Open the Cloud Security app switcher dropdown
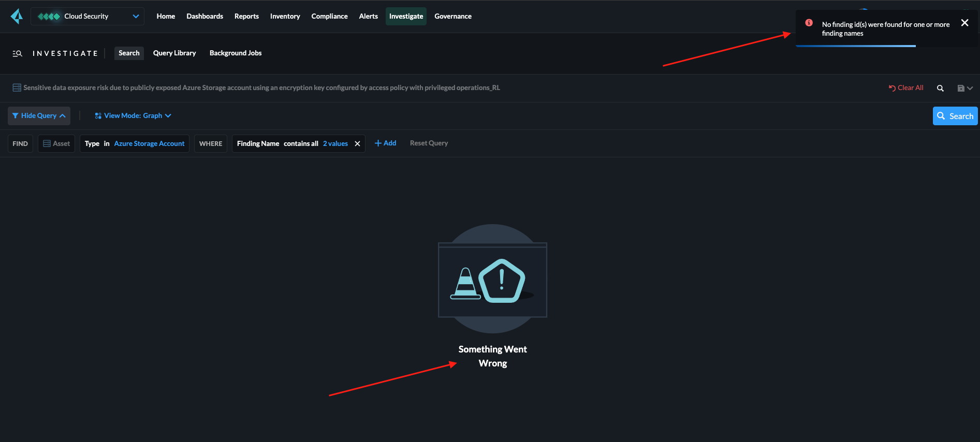The image size is (980, 442). [87, 17]
